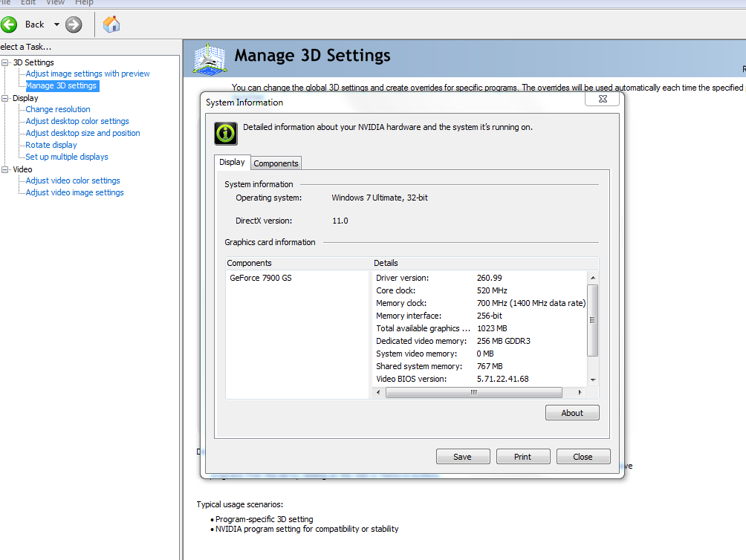Collapse the Video tree node
746x560 pixels.
(x=4, y=170)
